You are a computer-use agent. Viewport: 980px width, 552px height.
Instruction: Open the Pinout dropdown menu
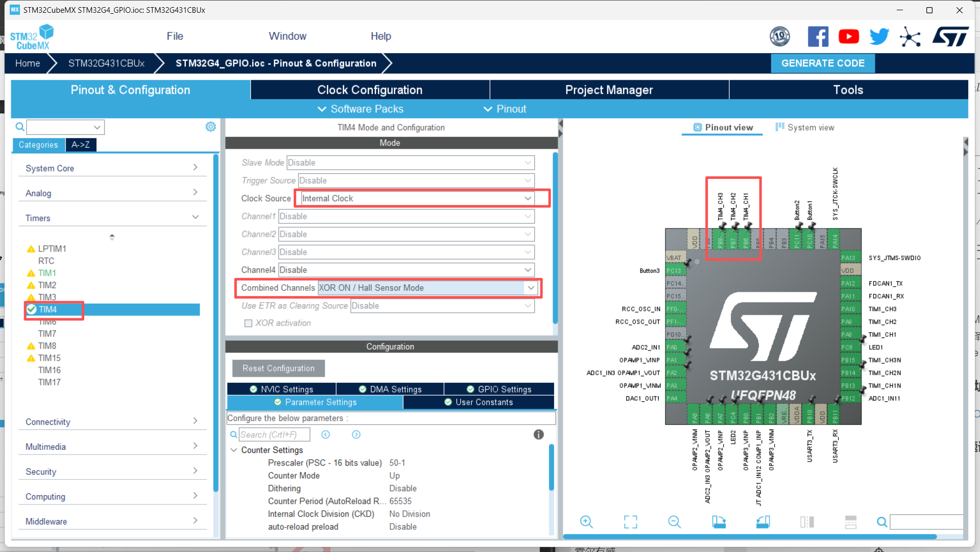(505, 109)
